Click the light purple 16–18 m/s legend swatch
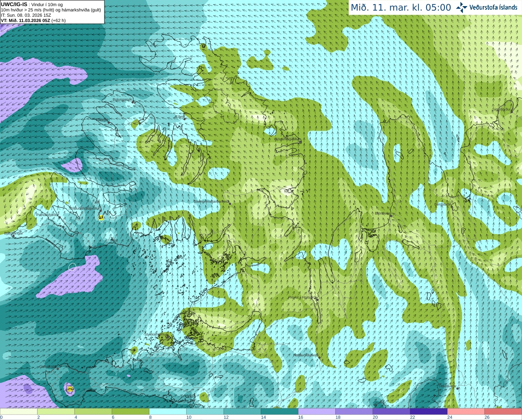This screenshot has width=522, height=420. coord(317,411)
